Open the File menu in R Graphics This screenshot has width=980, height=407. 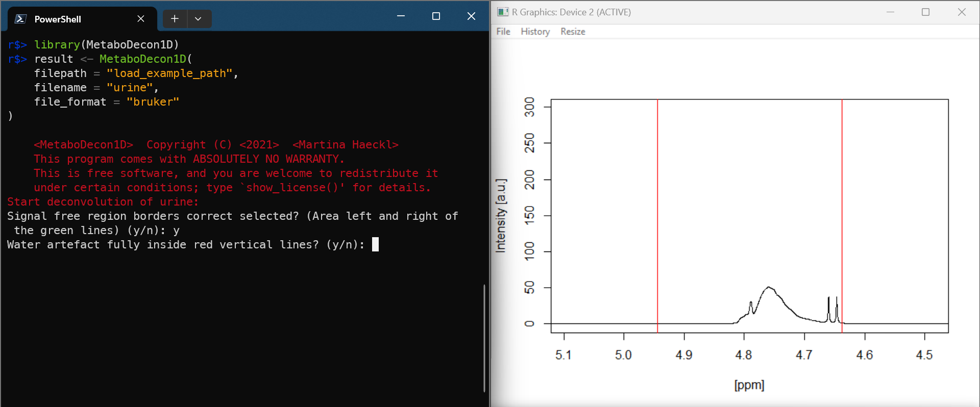click(503, 32)
